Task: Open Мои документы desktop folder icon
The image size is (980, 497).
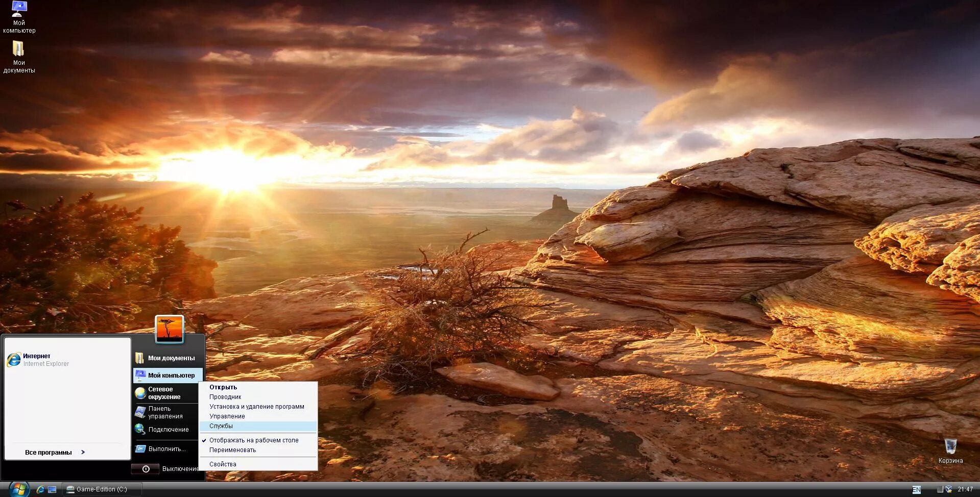Action: (x=19, y=57)
